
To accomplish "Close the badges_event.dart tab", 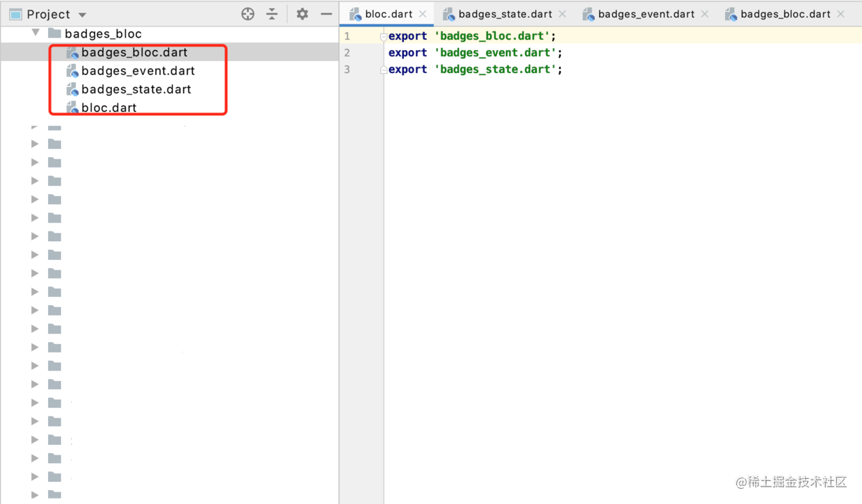I will pos(705,14).
